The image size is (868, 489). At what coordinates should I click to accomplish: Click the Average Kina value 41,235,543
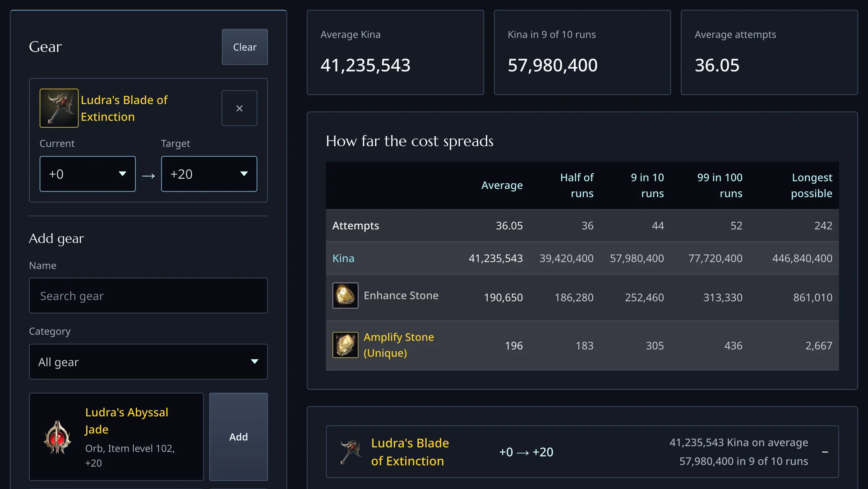pos(365,65)
